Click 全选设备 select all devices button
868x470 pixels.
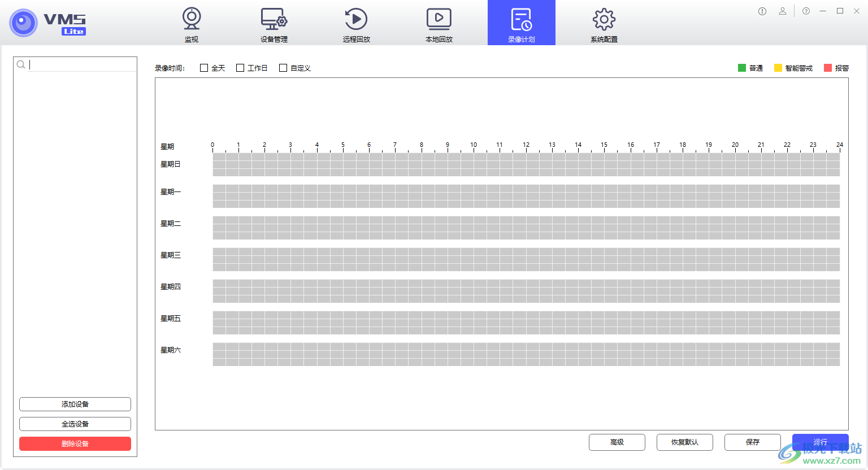75,424
